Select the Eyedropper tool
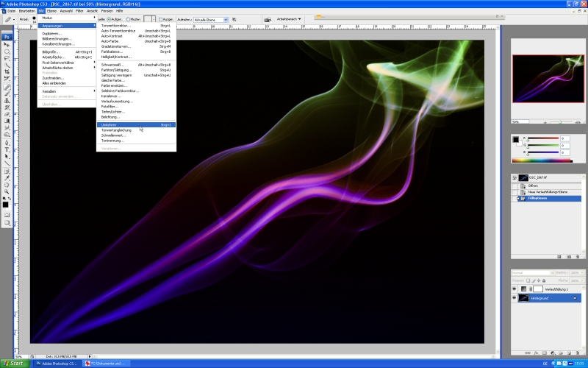This screenshot has width=588, height=368. [7, 178]
